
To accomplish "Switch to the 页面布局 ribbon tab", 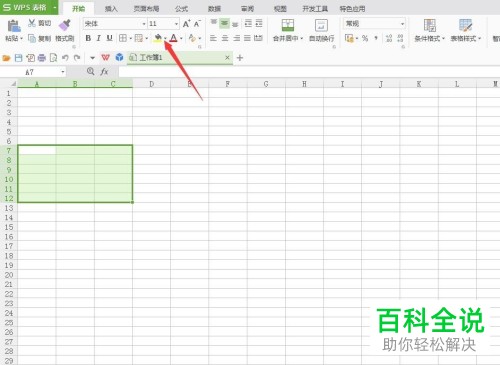I will click(146, 9).
